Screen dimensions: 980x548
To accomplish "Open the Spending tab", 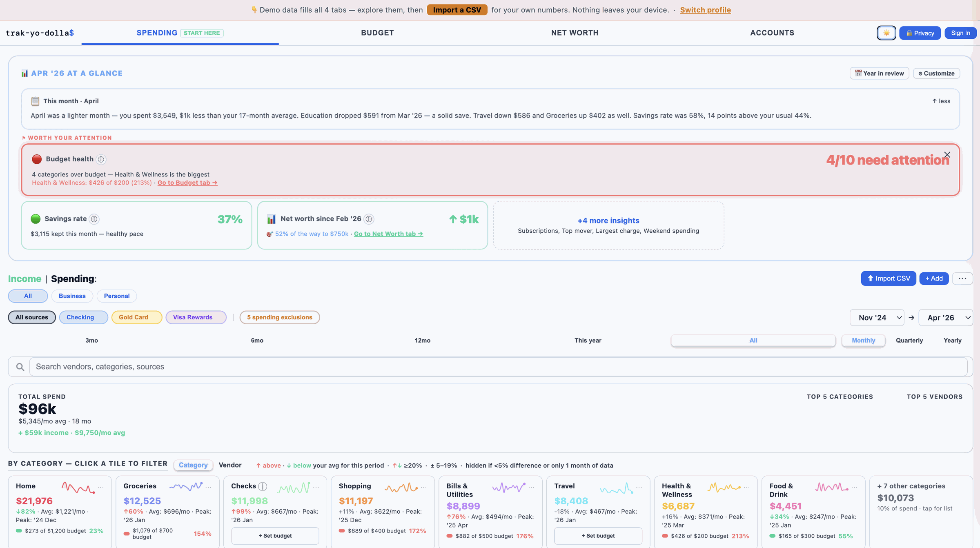I will pos(180,33).
